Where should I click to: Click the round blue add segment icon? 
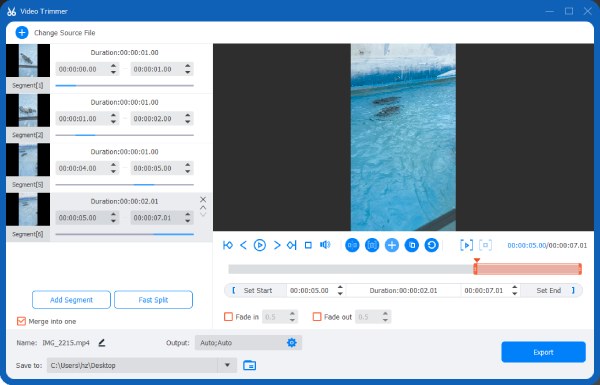(392, 245)
